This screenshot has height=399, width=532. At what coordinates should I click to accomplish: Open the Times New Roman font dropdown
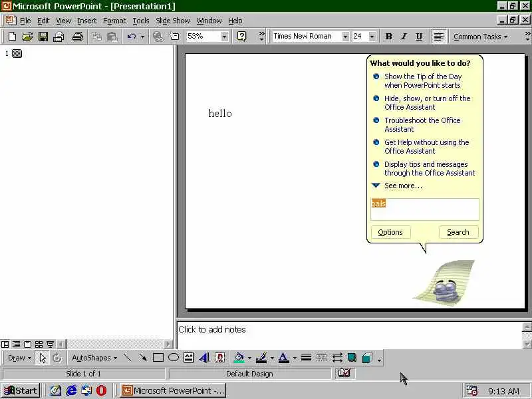pos(345,37)
